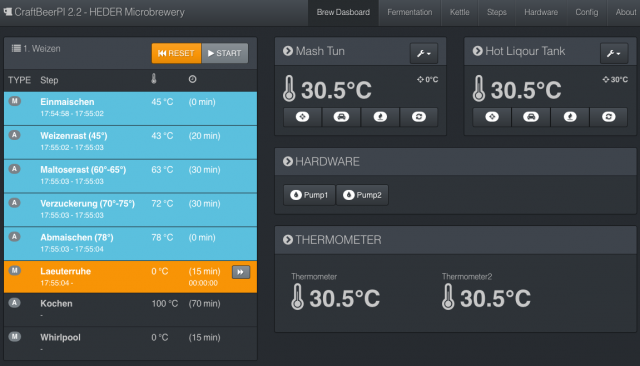Click the A type badge on Verzuckerung row
This screenshot has height=366, width=640.
(x=15, y=203)
